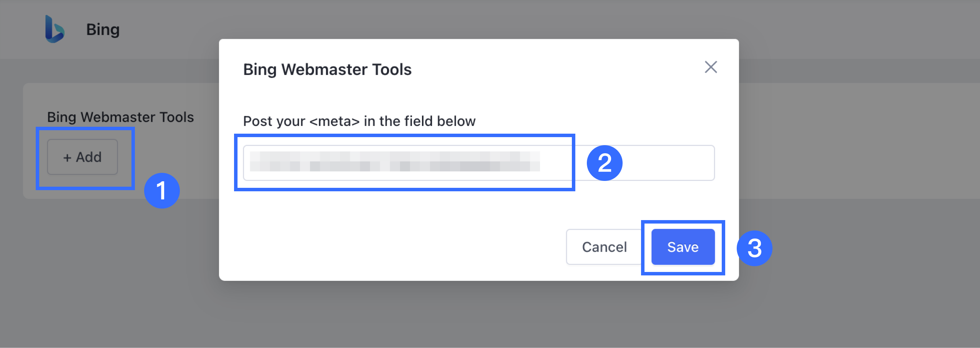980x348 pixels.
Task: Click the empty area of the meta field right of badge 2
Action: click(668, 163)
